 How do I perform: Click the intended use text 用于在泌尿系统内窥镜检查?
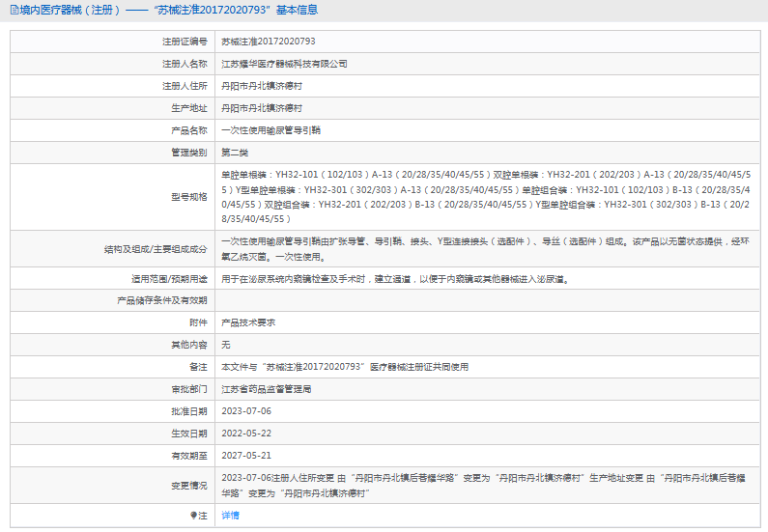click(395, 279)
